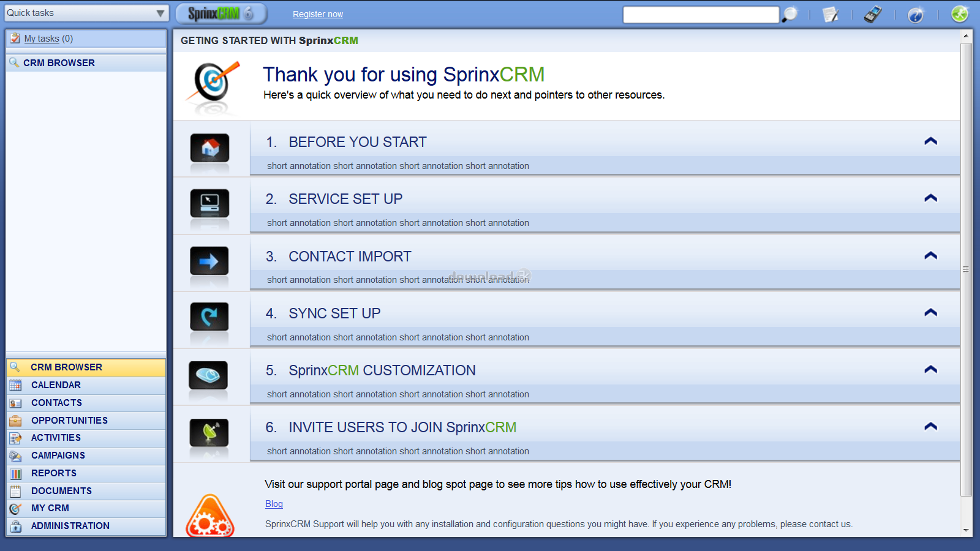This screenshot has height=551, width=980.
Task: Open the Blog link
Action: (274, 504)
